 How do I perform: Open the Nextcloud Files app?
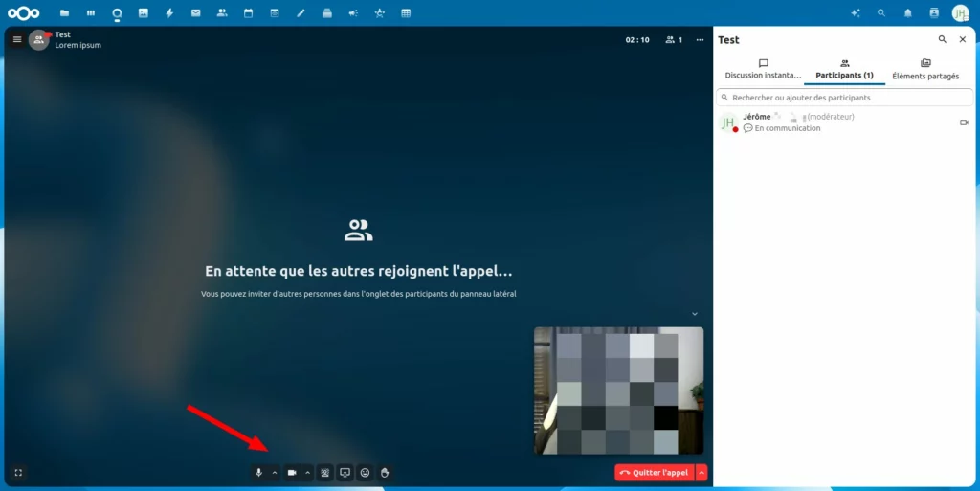click(64, 13)
